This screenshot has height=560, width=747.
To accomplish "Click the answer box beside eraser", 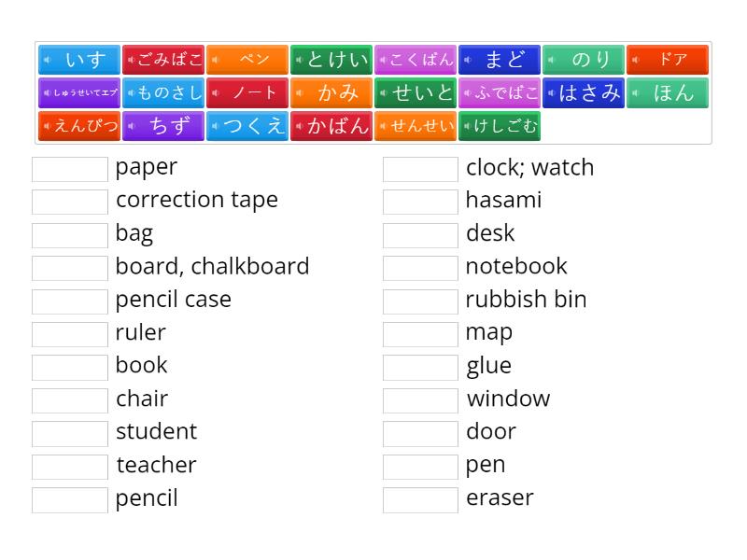I will tap(420, 500).
